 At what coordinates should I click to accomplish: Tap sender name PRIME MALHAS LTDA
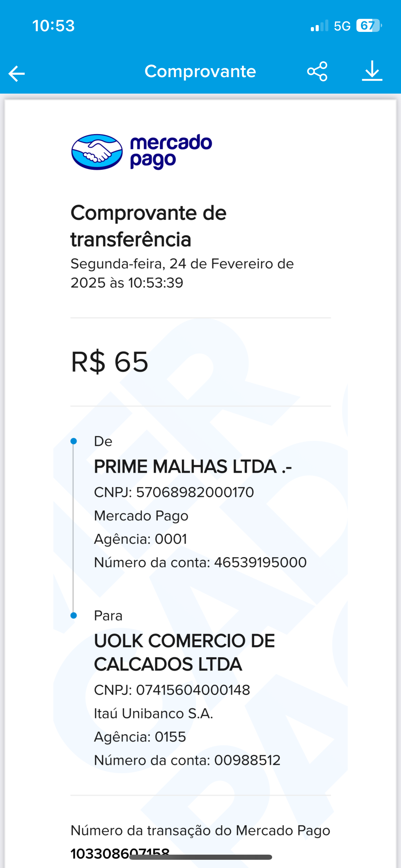point(193,467)
